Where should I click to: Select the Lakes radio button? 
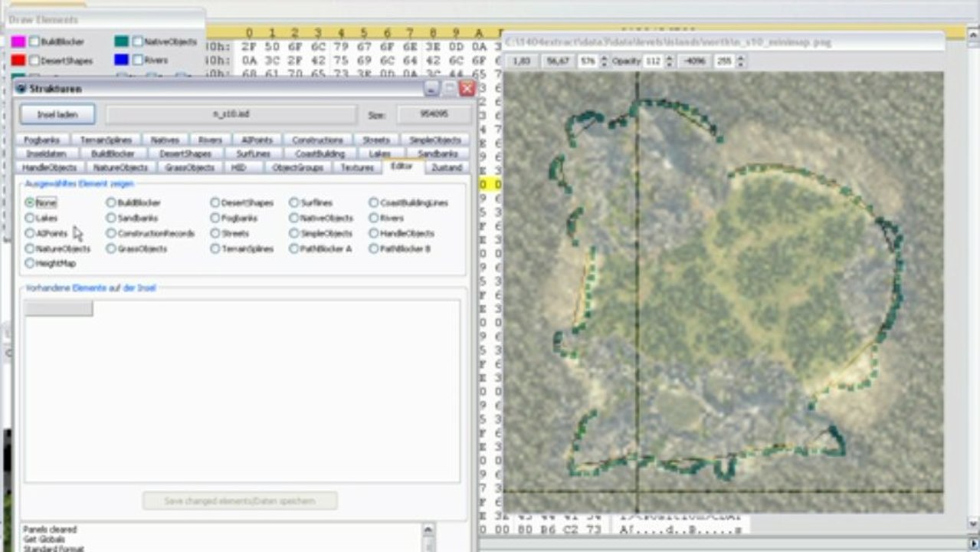click(x=29, y=218)
